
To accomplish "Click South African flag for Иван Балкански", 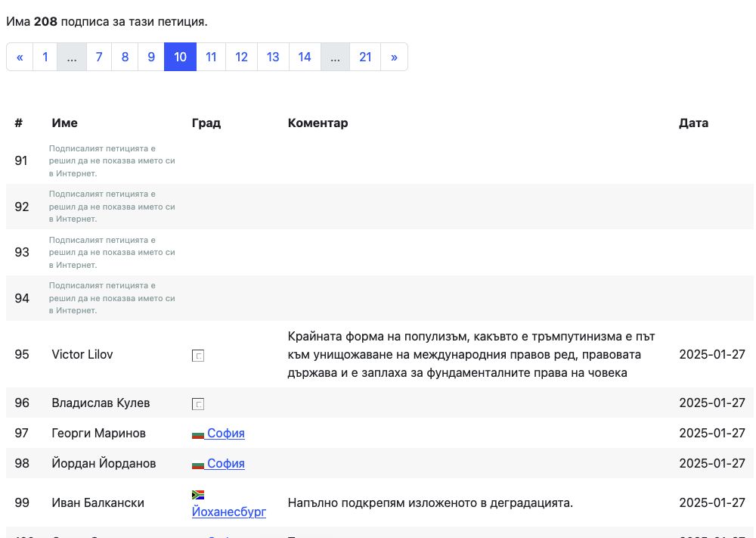I will tap(198, 495).
